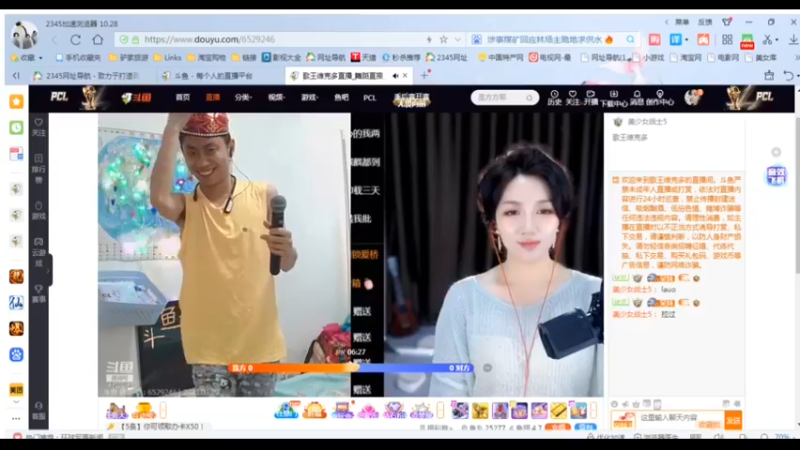Image resolution: width=800 pixels, height=450 pixels.
Task: Open the 收藏 favorites dropdown
Action: [x=27, y=58]
